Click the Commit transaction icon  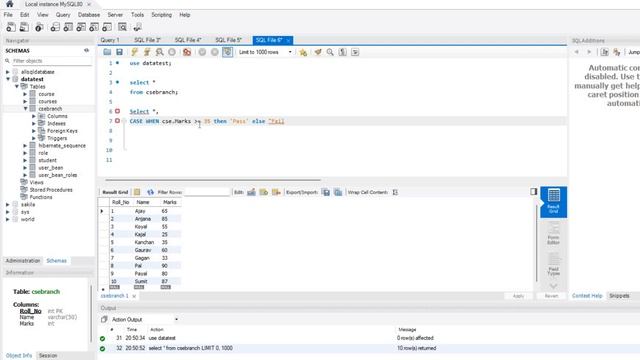pyautogui.click(x=202, y=52)
